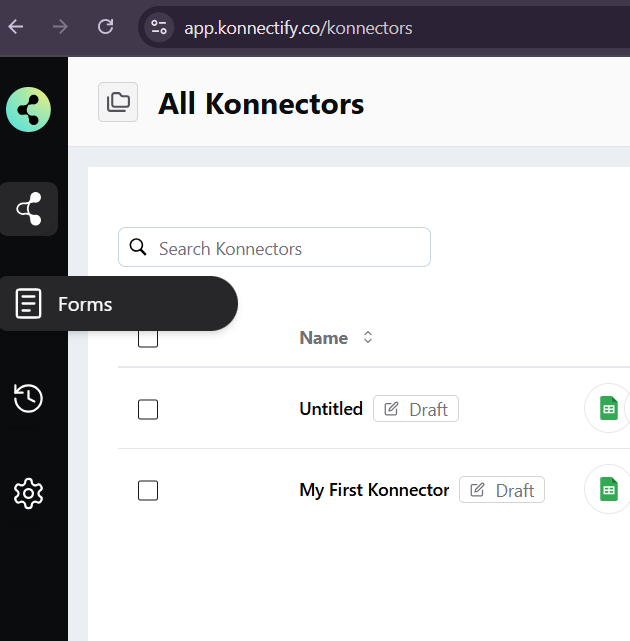Viewport: 630px width, 641px height.
Task: Reload the page with refresh icon
Action: [105, 27]
